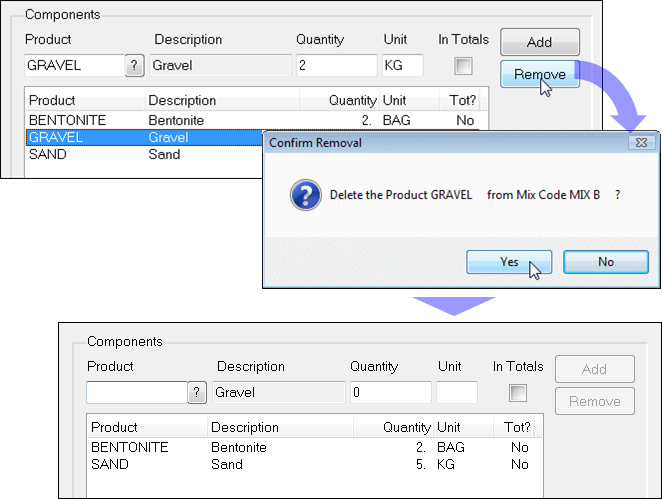Click Product column header in upper list
Viewport: 662px width, 499px height.
coord(85,100)
